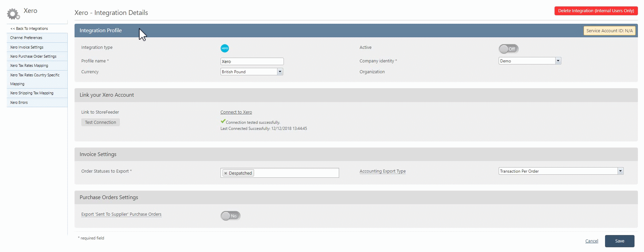Click the Save button
Screen dimensions: 644x252
620,241
